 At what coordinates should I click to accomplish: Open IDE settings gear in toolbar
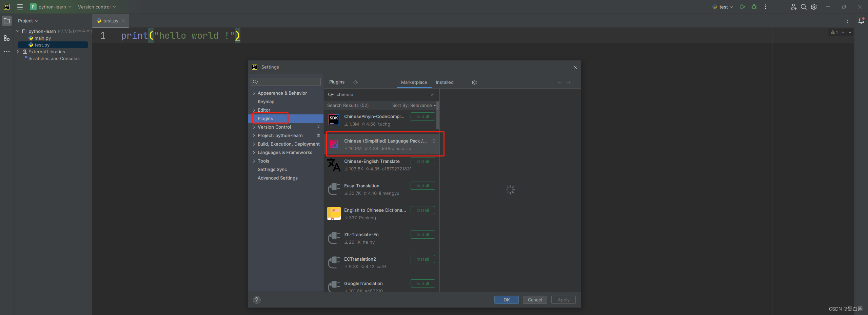814,7
